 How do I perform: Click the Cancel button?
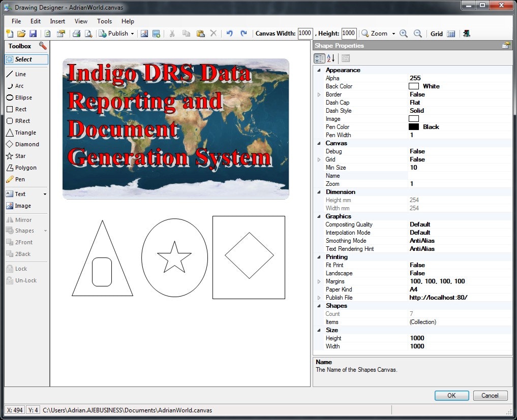click(490, 395)
